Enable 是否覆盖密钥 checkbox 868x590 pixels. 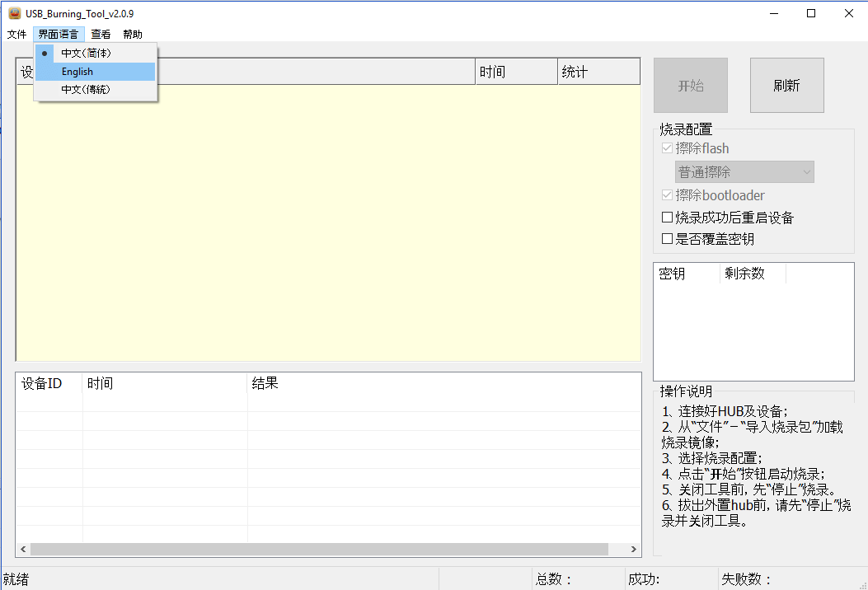coord(667,238)
